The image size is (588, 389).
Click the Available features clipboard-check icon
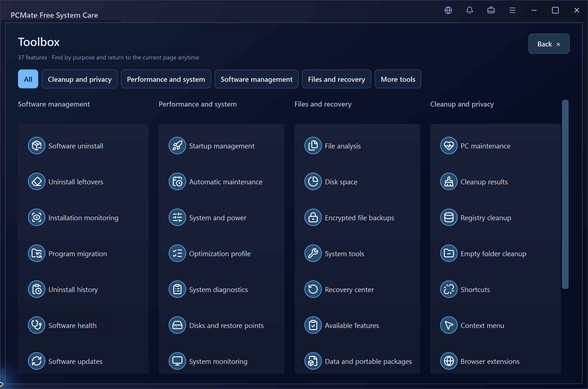coord(313,325)
